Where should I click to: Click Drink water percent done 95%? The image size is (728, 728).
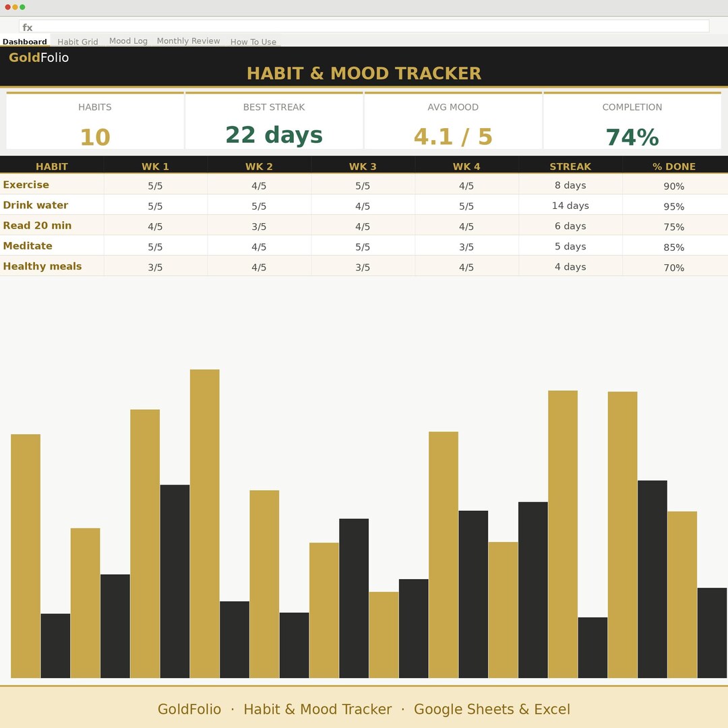pos(673,206)
